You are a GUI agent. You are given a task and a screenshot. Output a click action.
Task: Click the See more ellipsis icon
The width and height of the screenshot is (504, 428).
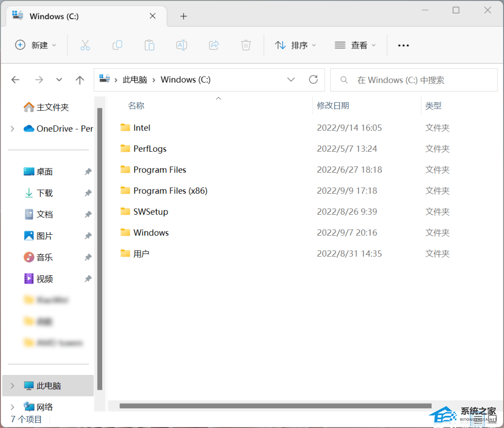403,45
